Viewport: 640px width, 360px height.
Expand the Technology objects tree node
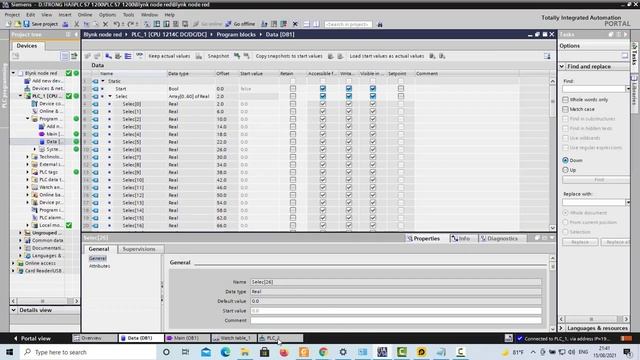point(27,157)
